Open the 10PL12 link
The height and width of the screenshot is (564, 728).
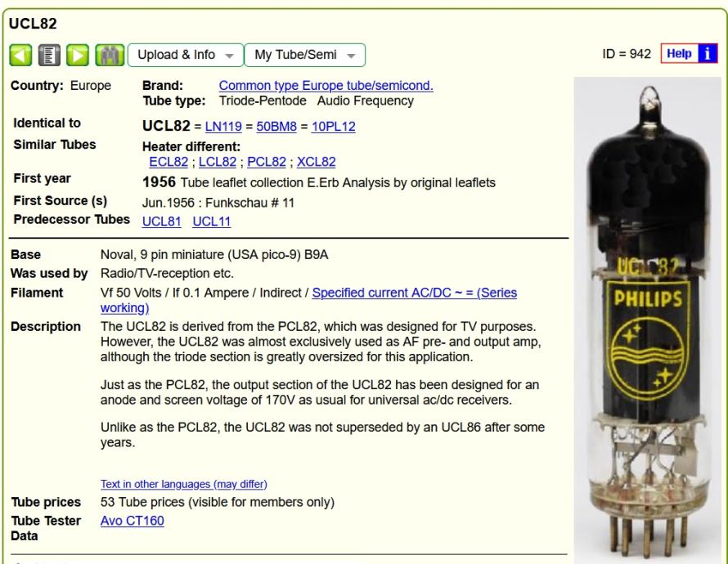click(x=334, y=127)
